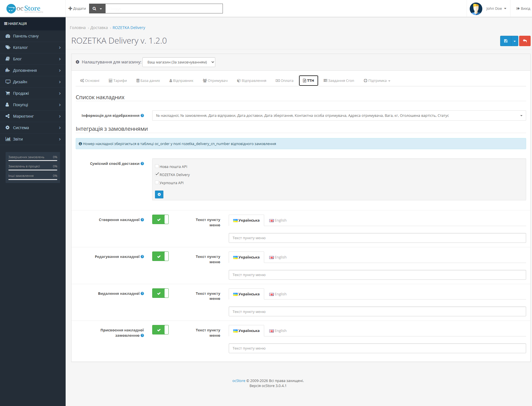532x406 pixels.
Task: Open the store settings dropdown Ваш магазин
Action: [x=179, y=62]
